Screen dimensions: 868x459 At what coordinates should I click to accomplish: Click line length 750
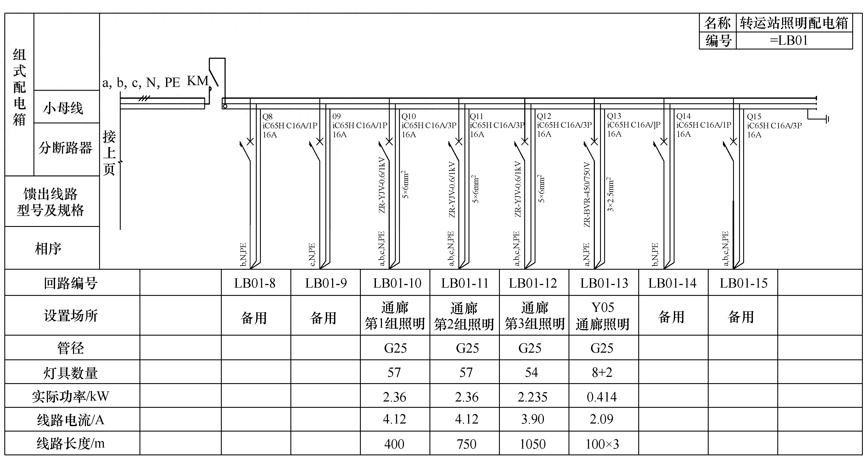(x=466, y=444)
